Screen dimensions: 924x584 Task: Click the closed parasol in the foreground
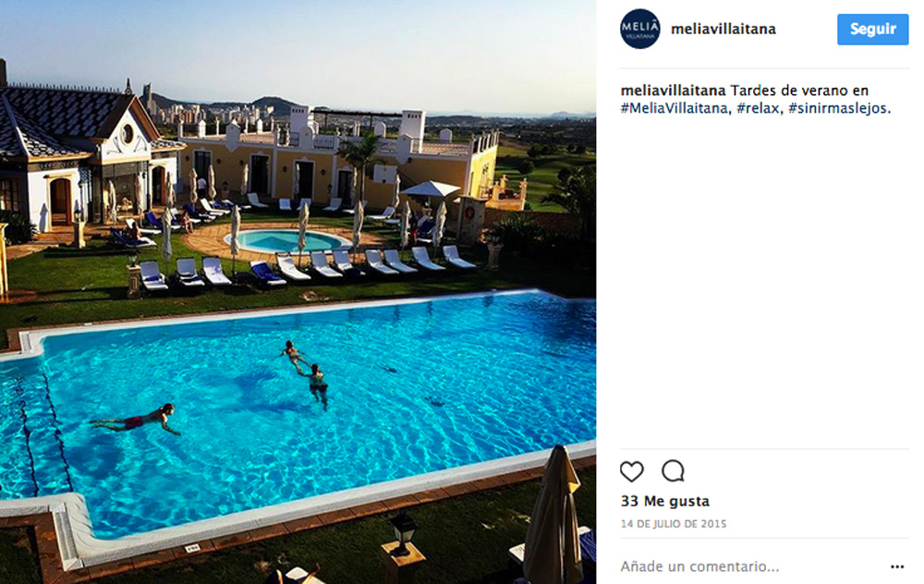tap(553, 516)
